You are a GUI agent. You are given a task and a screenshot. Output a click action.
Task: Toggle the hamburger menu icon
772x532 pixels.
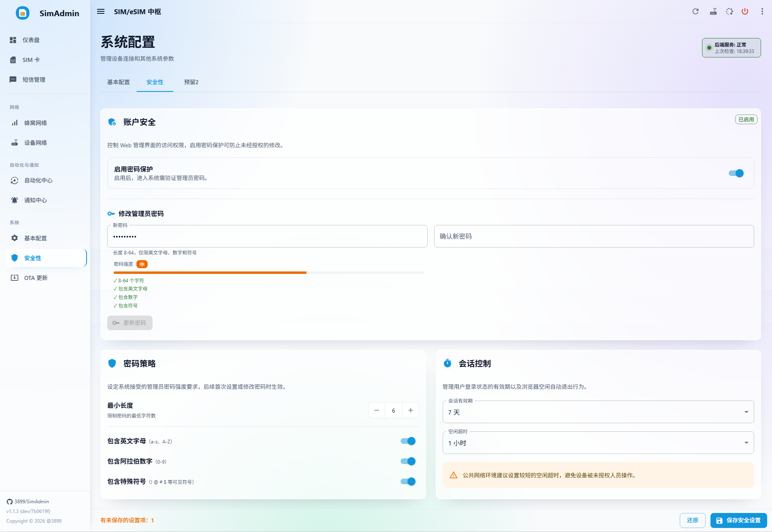click(101, 12)
